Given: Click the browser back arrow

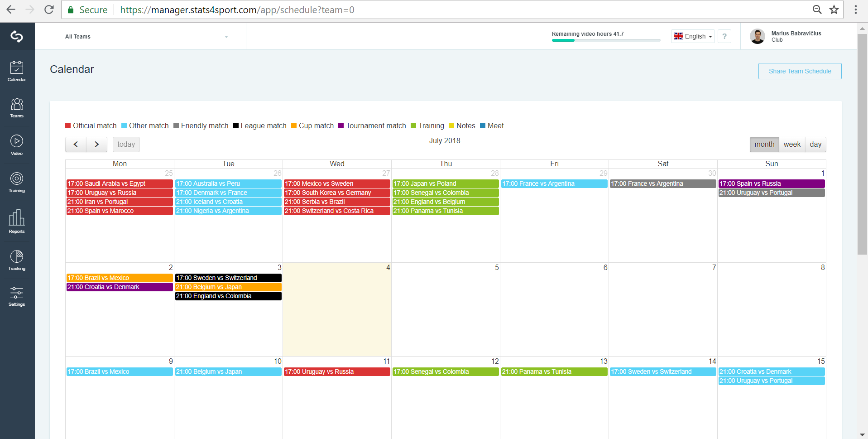Looking at the screenshot, I should pyautogui.click(x=11, y=10).
